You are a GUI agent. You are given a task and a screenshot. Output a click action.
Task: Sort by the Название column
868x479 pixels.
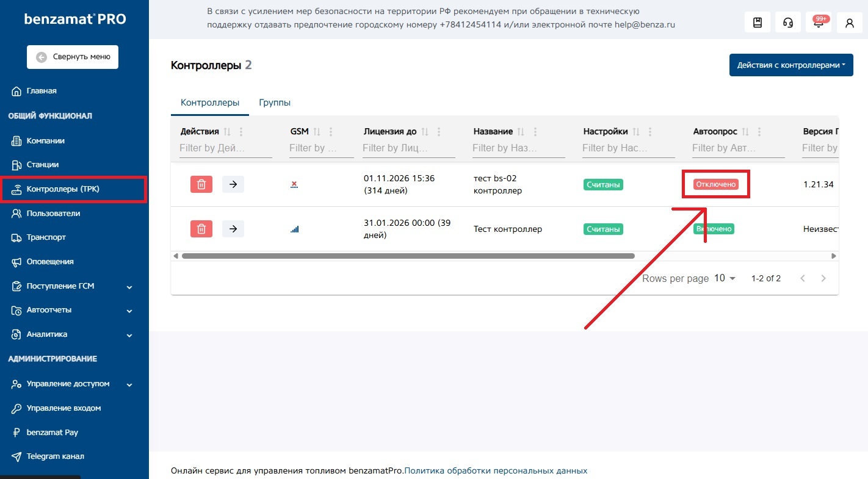pos(521,132)
